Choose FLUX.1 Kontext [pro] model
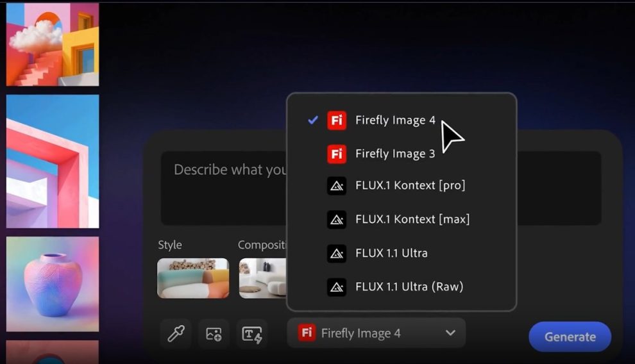This screenshot has height=364, width=635. [x=410, y=186]
